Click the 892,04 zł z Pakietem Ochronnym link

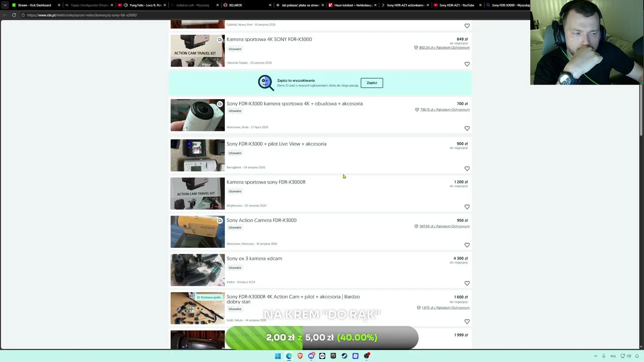[x=444, y=48]
